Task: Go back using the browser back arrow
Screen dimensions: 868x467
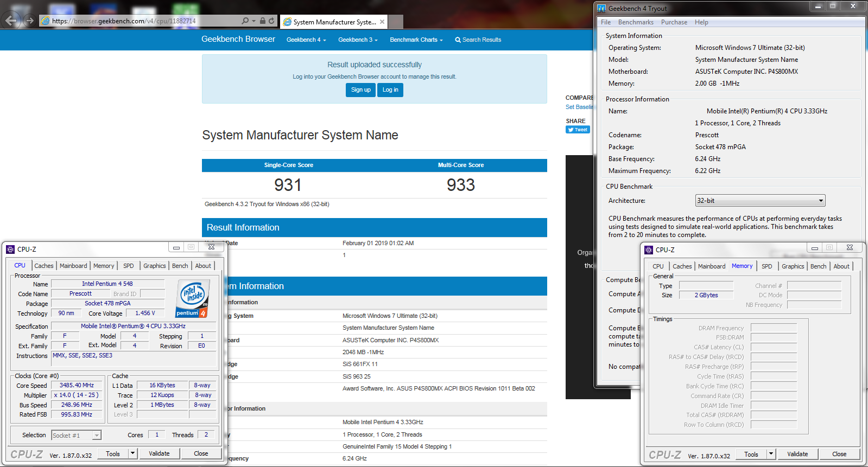Action: click(x=11, y=21)
